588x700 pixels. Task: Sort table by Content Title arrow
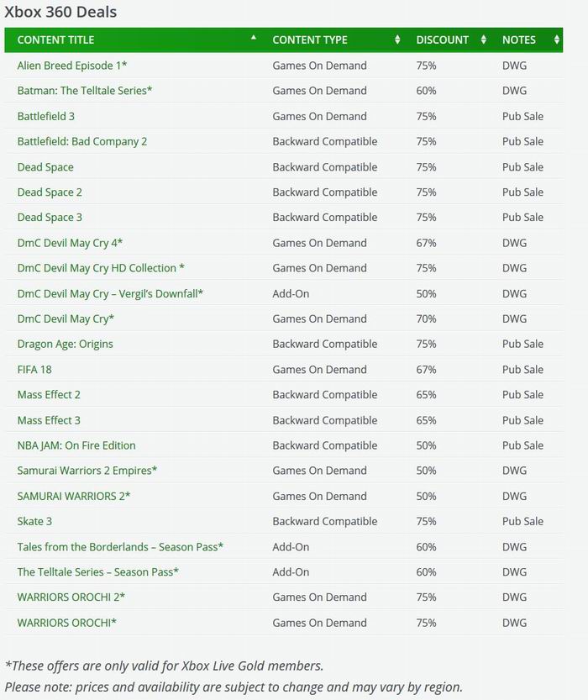point(253,39)
